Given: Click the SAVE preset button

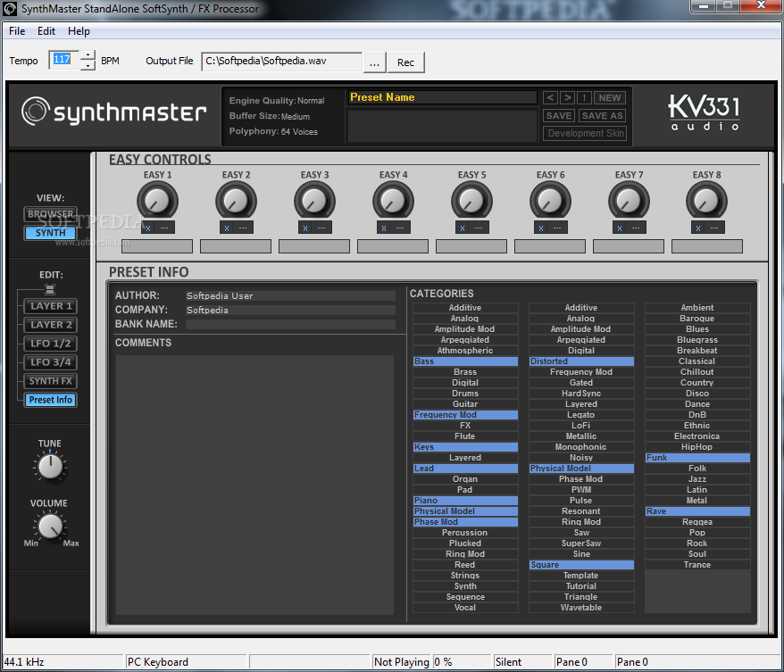Looking at the screenshot, I should point(559,116).
